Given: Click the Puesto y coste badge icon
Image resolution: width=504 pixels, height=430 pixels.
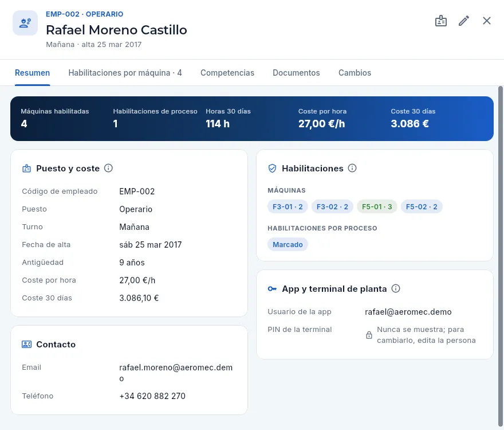Looking at the screenshot, I should 27,169.
